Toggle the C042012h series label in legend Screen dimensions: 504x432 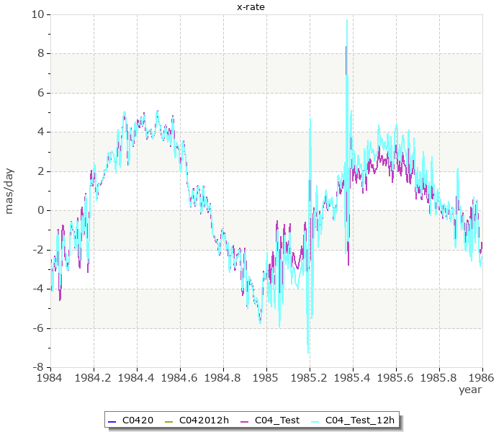click(204, 420)
